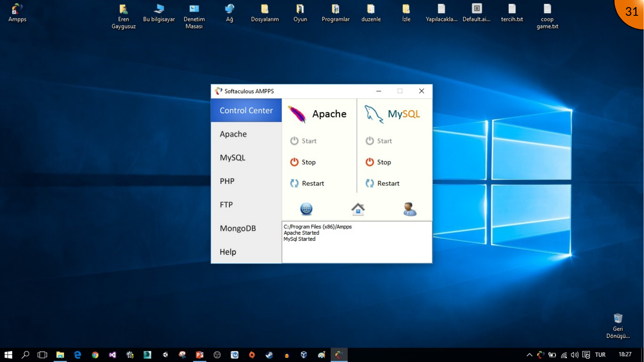Open Task View in the taskbar

[43, 355]
